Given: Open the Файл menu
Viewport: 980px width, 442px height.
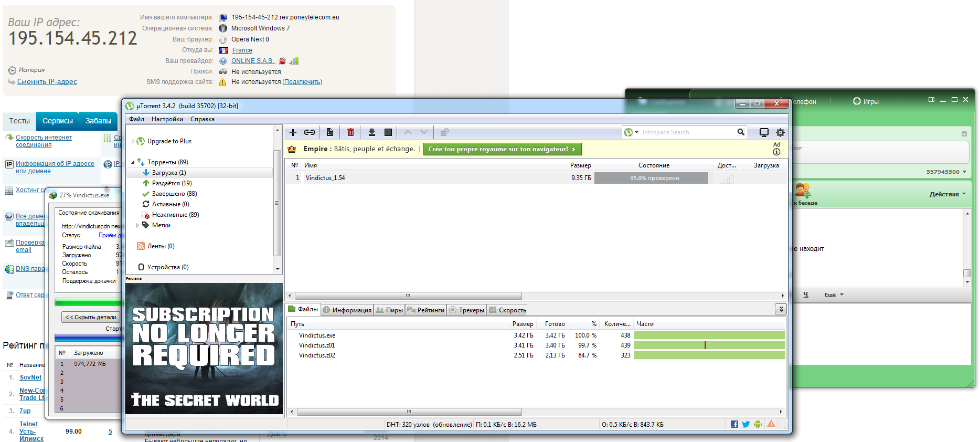Looking at the screenshot, I should [136, 119].
